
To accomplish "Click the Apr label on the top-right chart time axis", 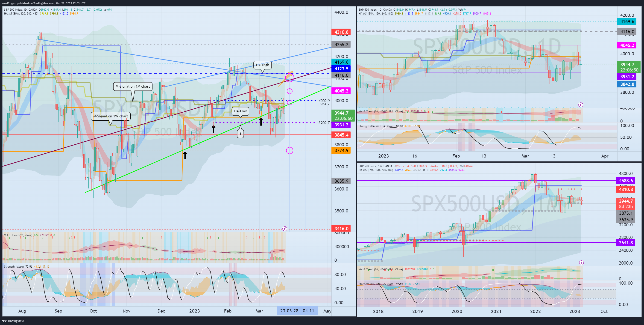I will pyautogui.click(x=605, y=156).
